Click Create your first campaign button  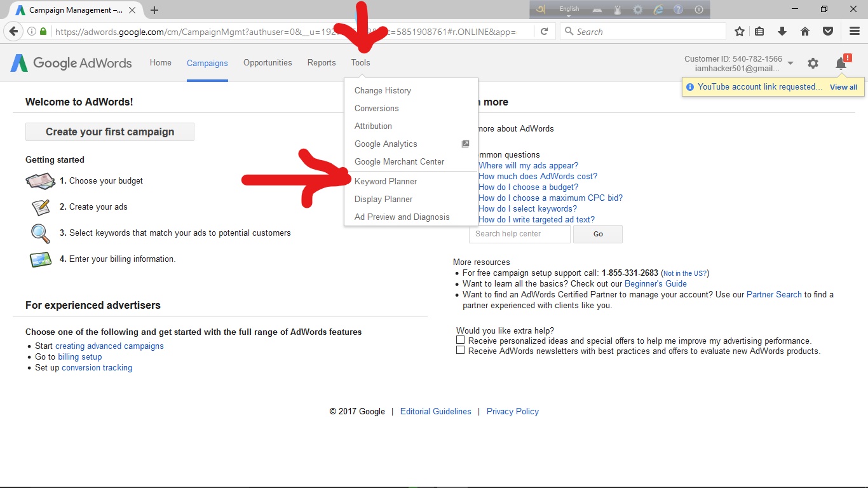tap(110, 132)
